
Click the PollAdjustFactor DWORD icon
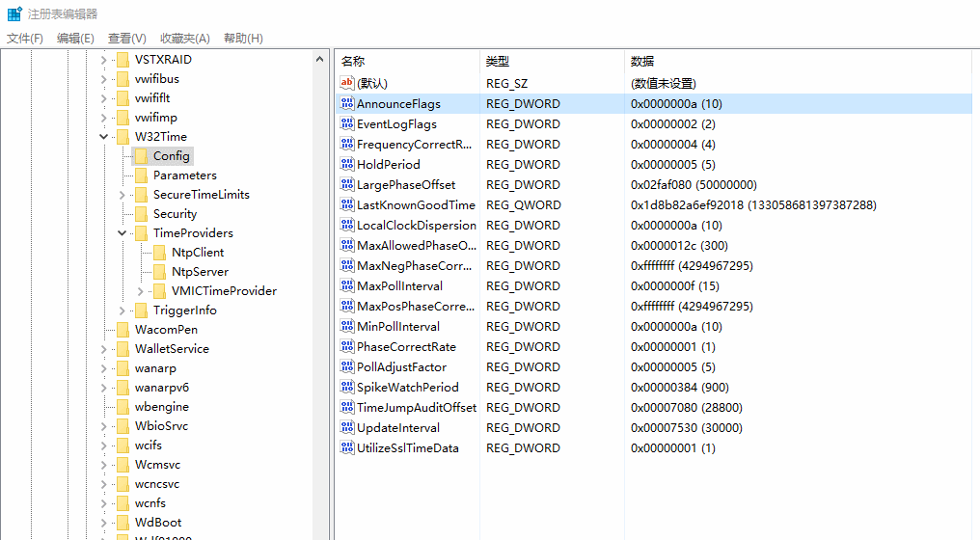click(x=347, y=366)
